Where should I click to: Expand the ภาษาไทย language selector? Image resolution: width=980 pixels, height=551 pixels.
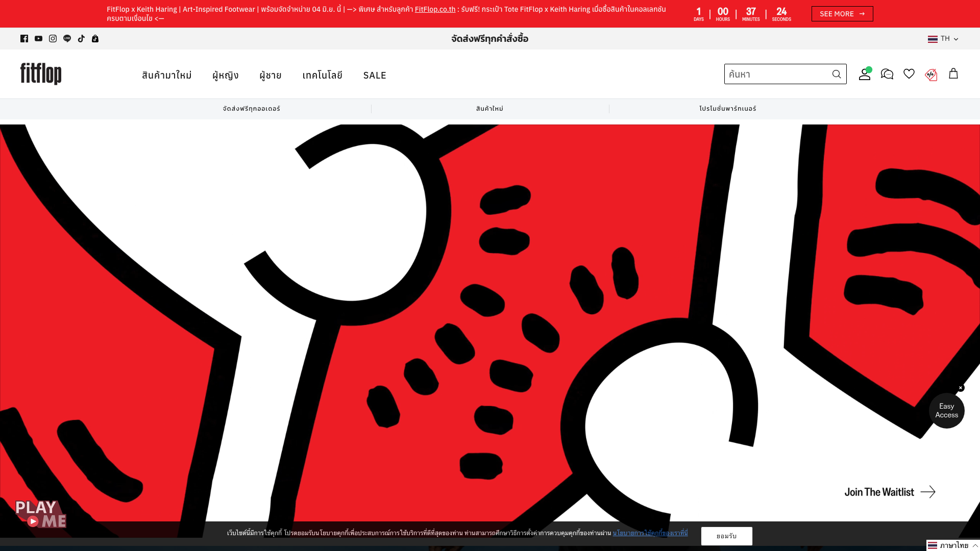953,545
